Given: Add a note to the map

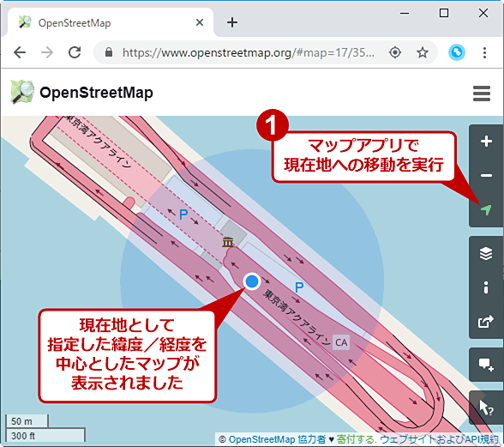Looking at the screenshot, I should pyautogui.click(x=486, y=365).
